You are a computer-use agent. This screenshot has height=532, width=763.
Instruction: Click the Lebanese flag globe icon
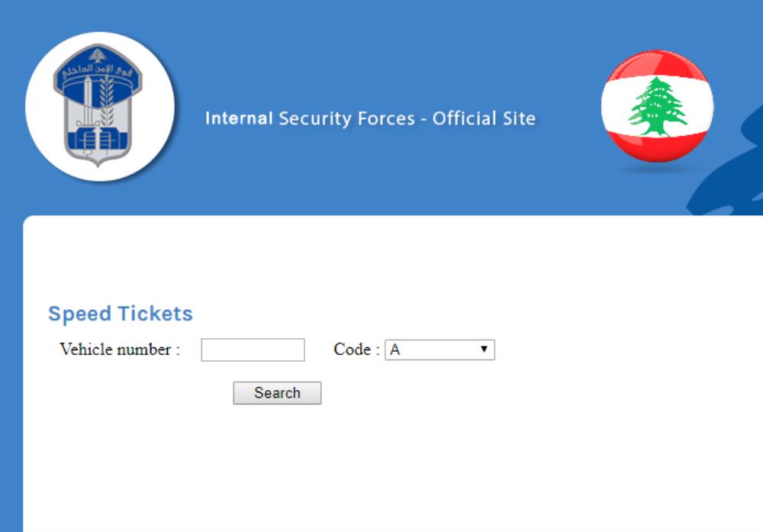point(657,107)
